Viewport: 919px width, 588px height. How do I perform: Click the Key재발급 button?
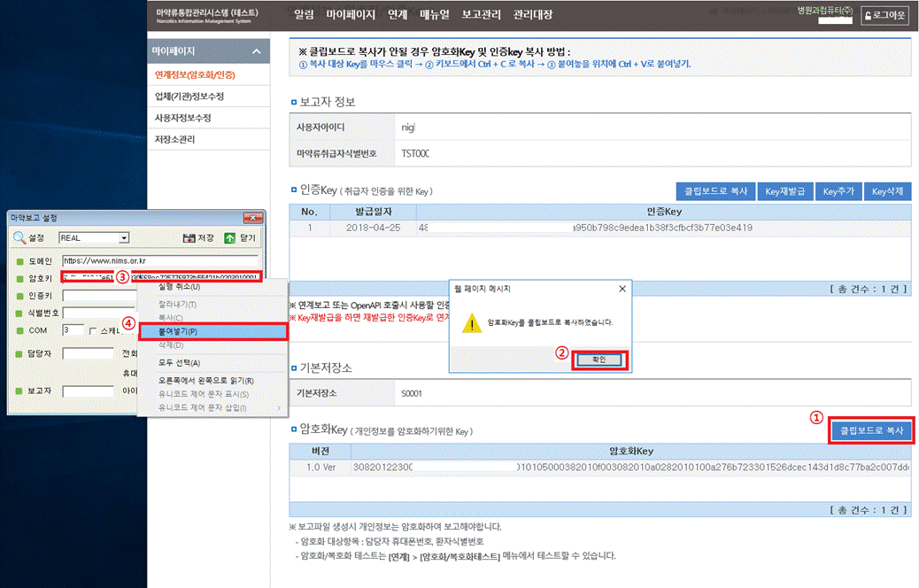[x=784, y=191]
